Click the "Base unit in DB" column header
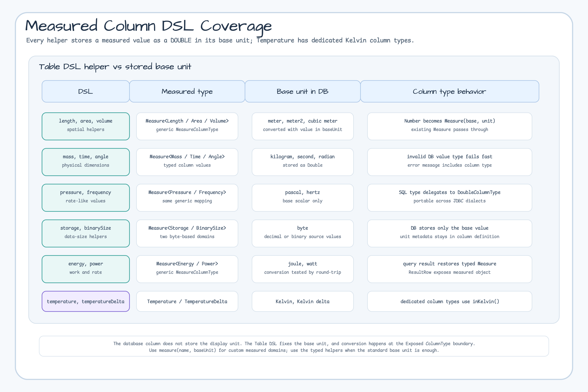The image size is (588, 392). (303, 91)
